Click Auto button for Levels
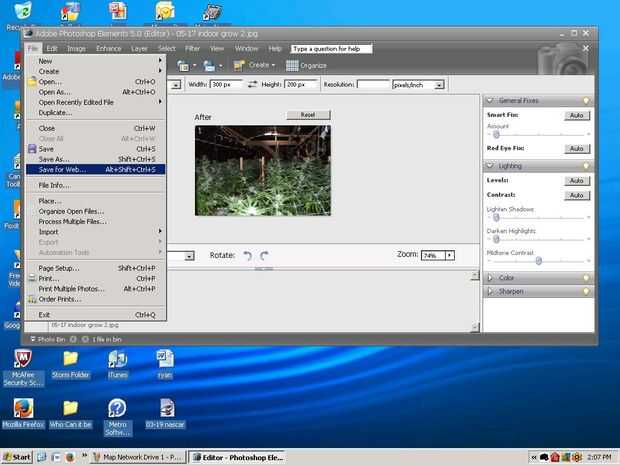This screenshot has height=465, width=620. 577,181
